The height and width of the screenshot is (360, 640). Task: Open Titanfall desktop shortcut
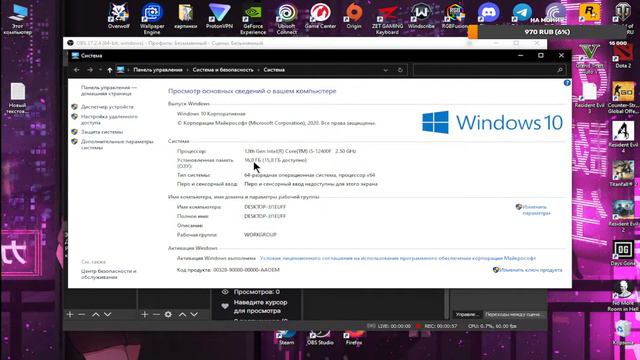[x=623, y=174]
